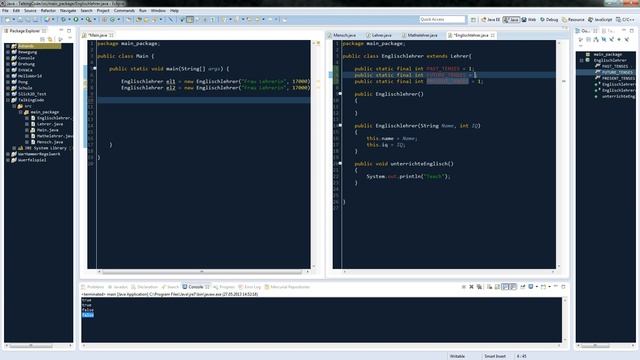This screenshot has width=640, height=360.
Task: Open the Run menu
Action: 142,11
